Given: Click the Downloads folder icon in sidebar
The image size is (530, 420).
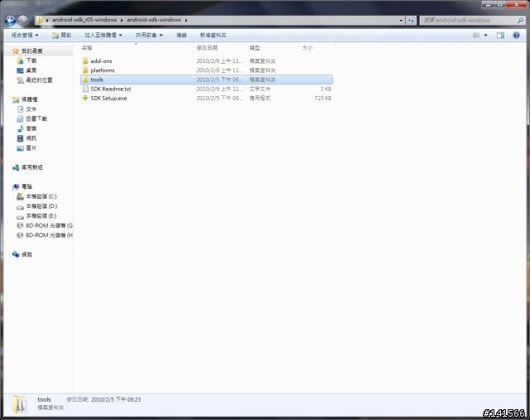Looking at the screenshot, I should [x=20, y=60].
